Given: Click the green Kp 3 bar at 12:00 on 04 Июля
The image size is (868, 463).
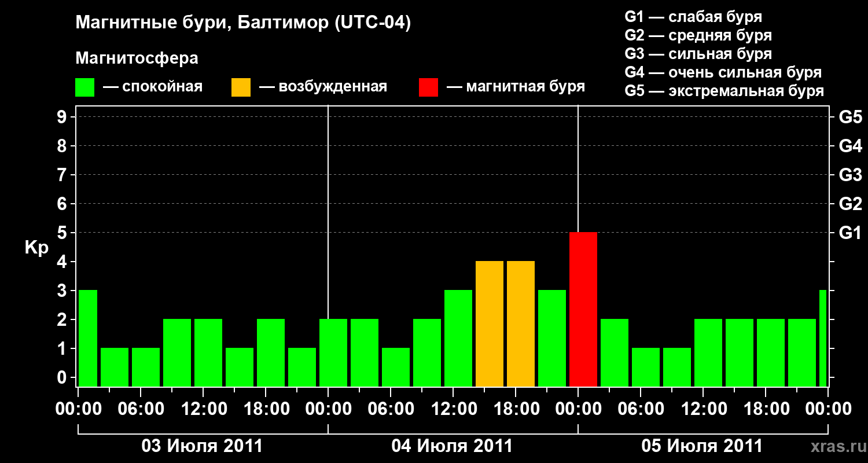Looking at the screenshot, I should (458, 338).
